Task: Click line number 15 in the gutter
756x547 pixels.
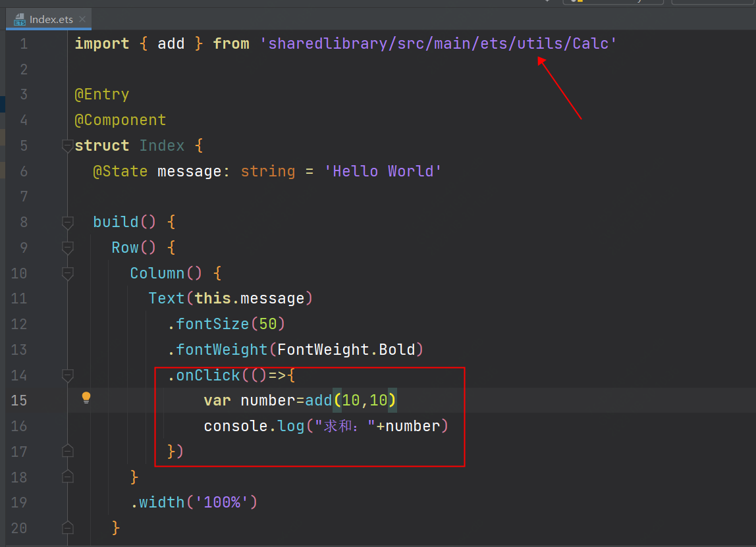Action: click(x=20, y=401)
